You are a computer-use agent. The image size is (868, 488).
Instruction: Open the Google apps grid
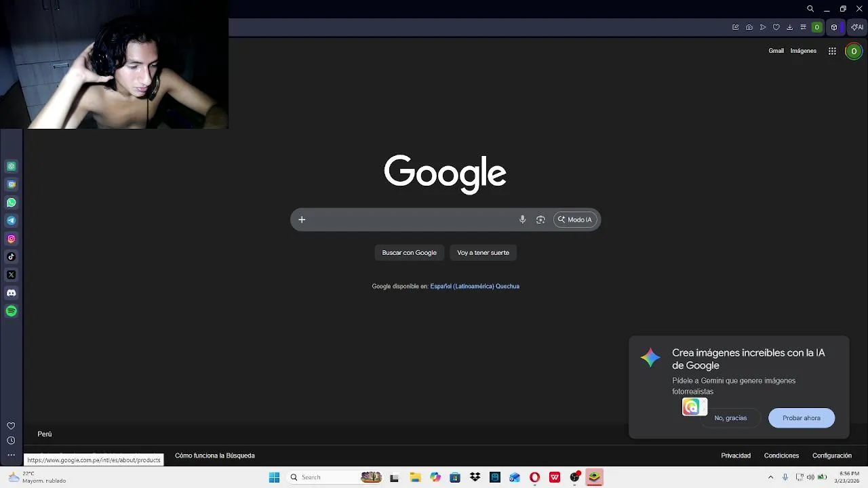(x=832, y=51)
